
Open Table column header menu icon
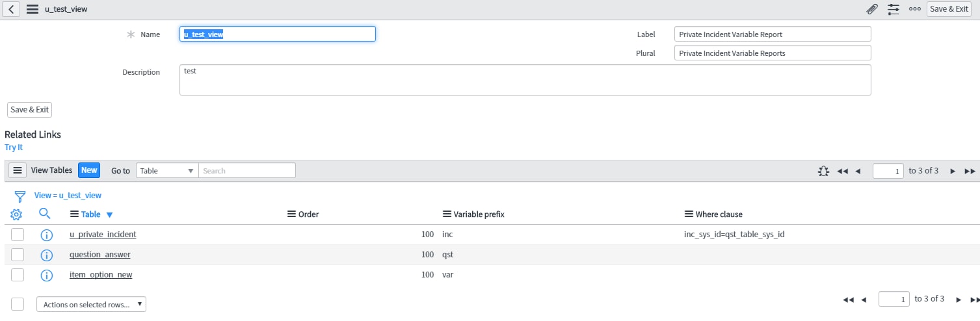click(x=74, y=214)
